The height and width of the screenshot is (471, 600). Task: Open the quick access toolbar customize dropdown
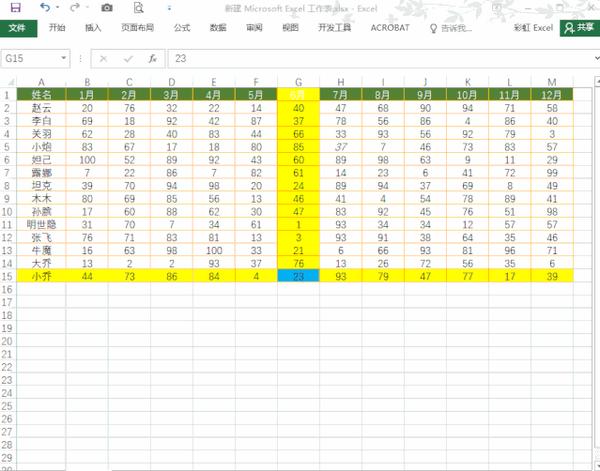[169, 8]
